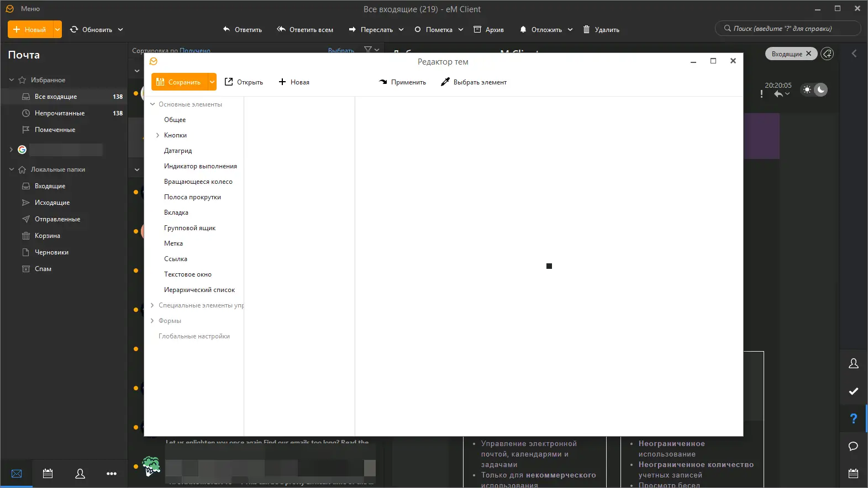Open the Все входящие folder

tap(64, 97)
